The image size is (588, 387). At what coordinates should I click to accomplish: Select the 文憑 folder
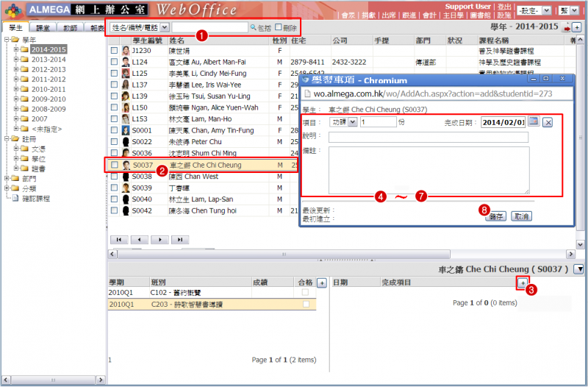[x=38, y=149]
